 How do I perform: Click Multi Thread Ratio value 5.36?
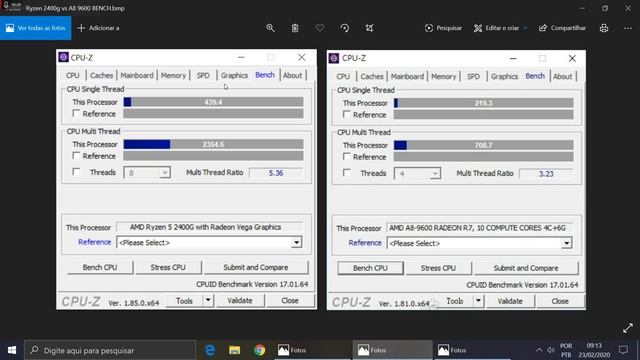[276, 173]
